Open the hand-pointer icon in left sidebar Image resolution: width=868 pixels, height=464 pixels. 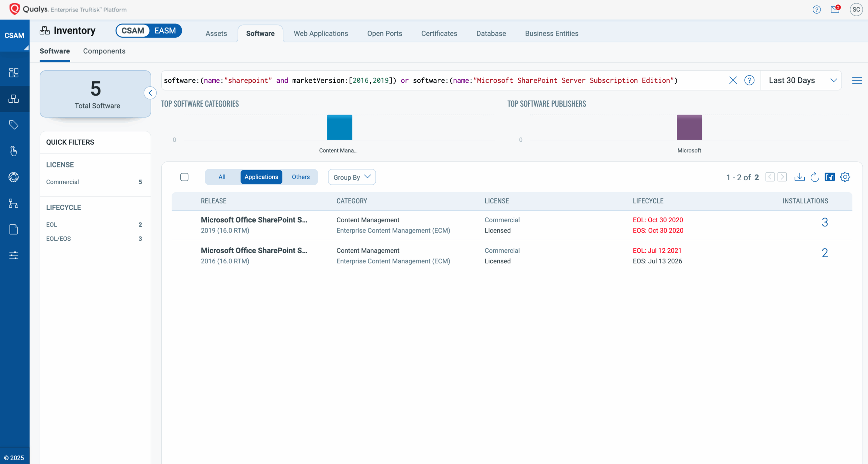coord(14,151)
